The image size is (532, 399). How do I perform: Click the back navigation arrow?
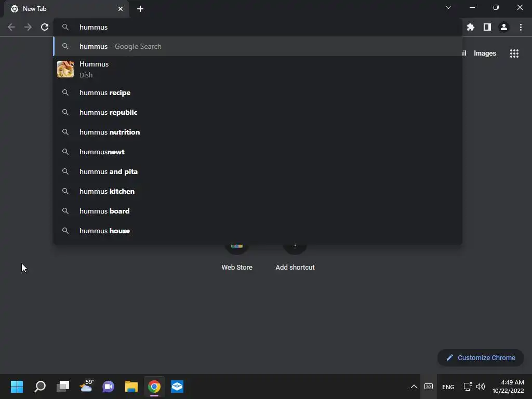click(x=11, y=27)
